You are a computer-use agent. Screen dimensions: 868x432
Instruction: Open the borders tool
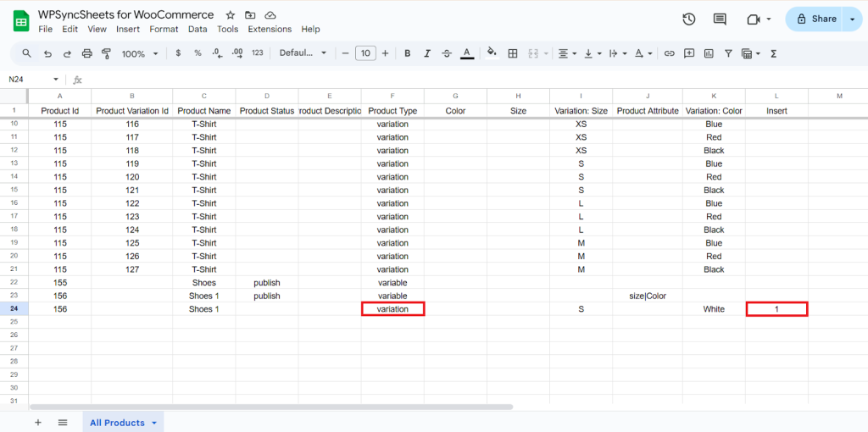513,53
